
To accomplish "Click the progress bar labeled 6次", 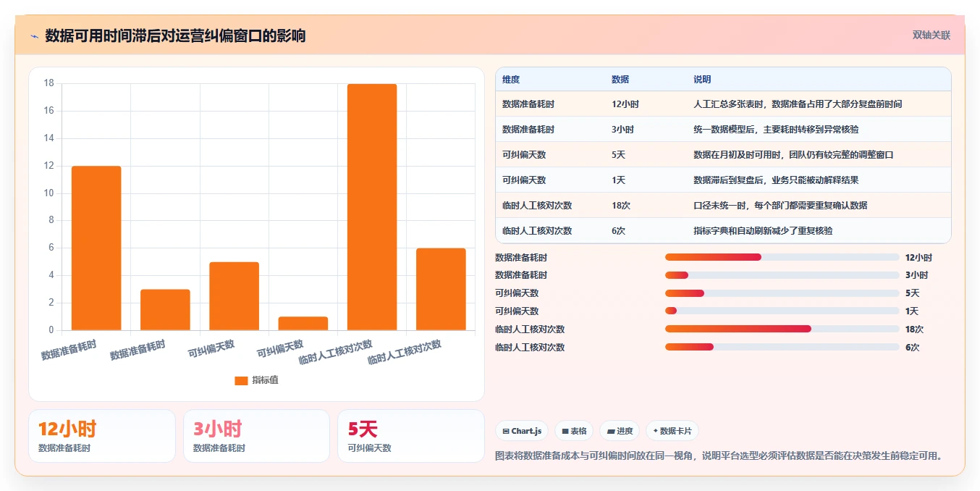I will [x=782, y=347].
